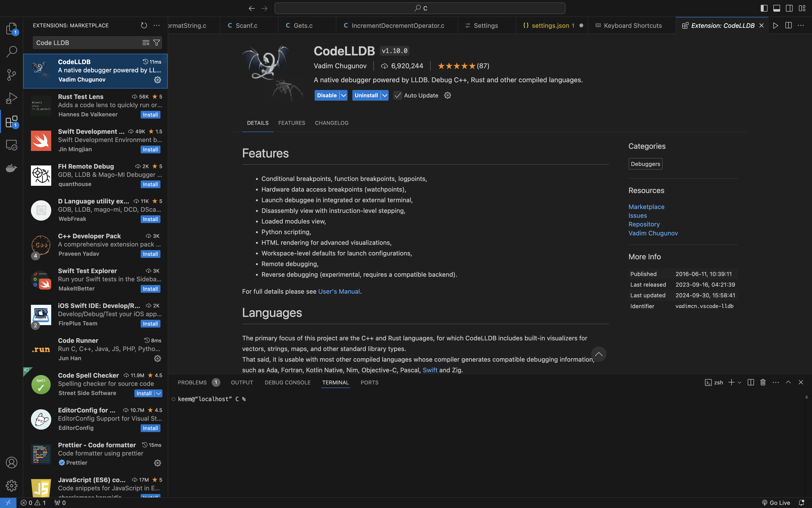Open the User's Manual link
Screen dimensions: 812x508
[x=339, y=292]
